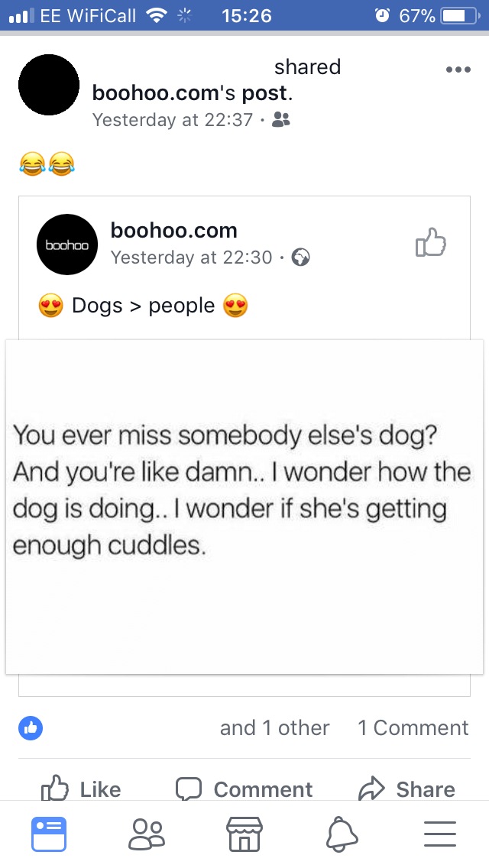Like the boohoo.com page with the thumbs-up outline

(x=431, y=242)
